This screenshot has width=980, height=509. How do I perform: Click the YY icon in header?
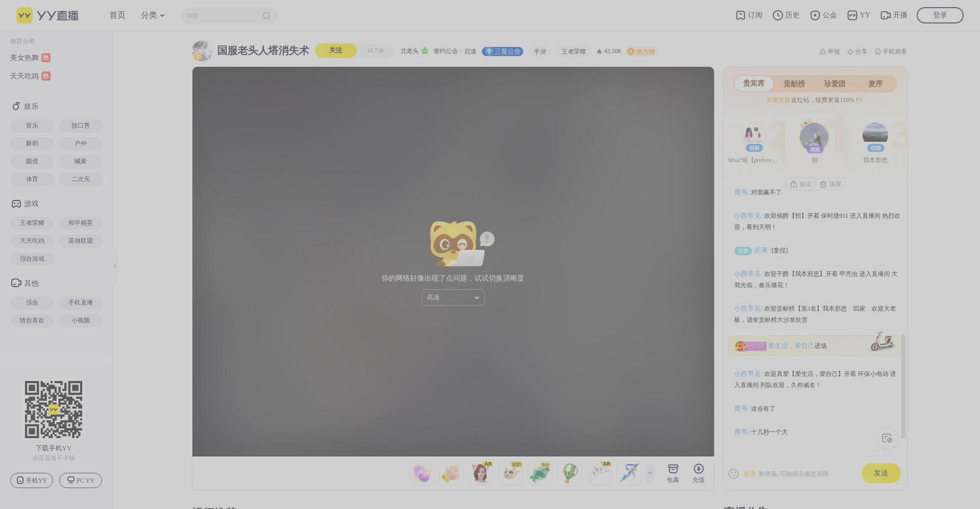coord(859,15)
